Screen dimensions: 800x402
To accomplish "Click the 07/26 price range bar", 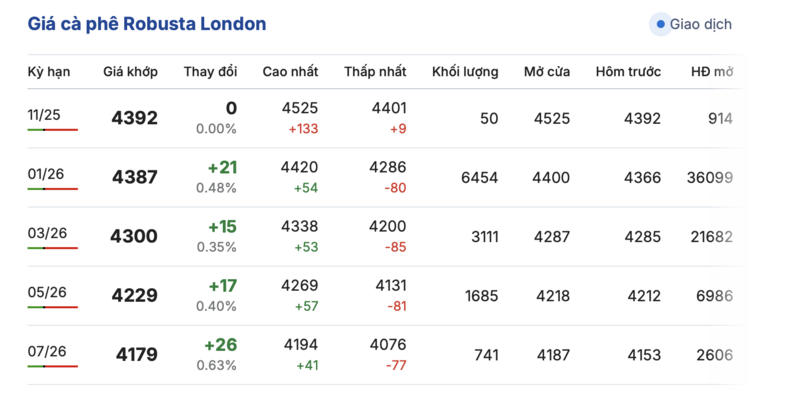I will [53, 366].
